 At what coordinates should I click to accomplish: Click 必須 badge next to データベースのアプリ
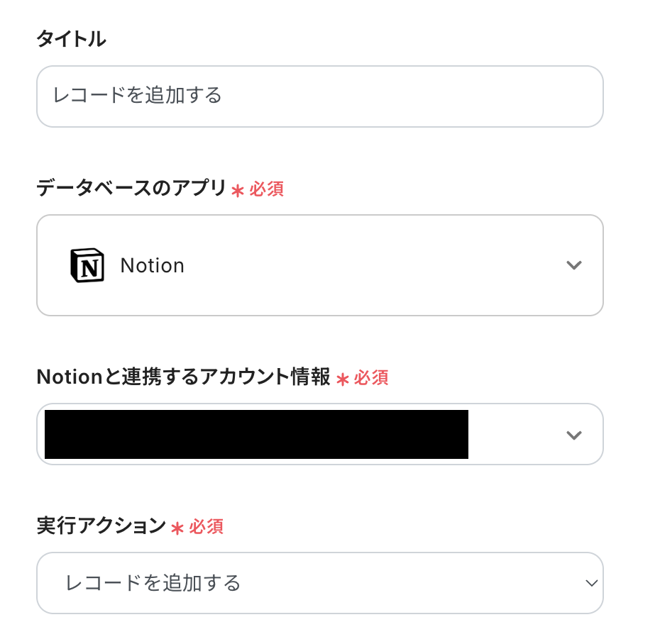coord(266,189)
